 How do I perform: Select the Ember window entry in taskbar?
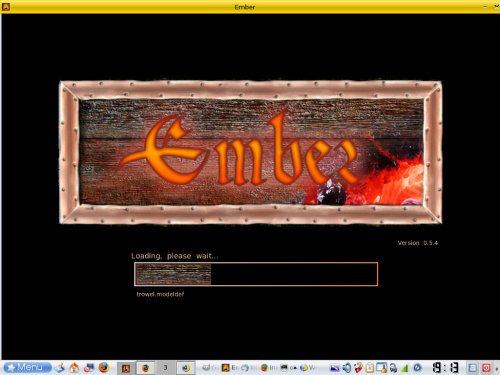click(231, 368)
